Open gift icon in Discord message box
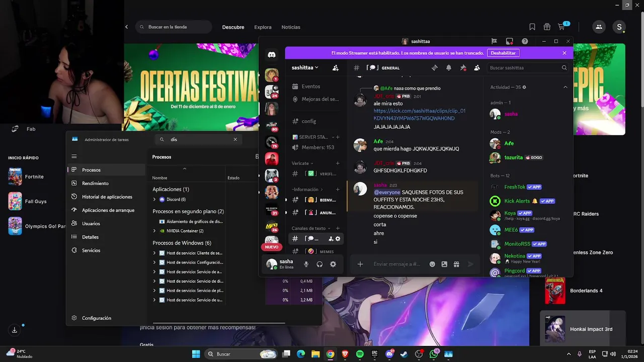Viewport: 644px width, 362px height. pos(456,264)
